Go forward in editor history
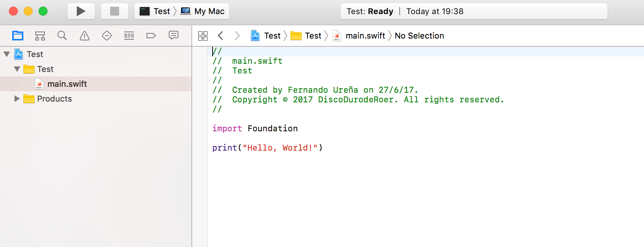 click(x=237, y=36)
